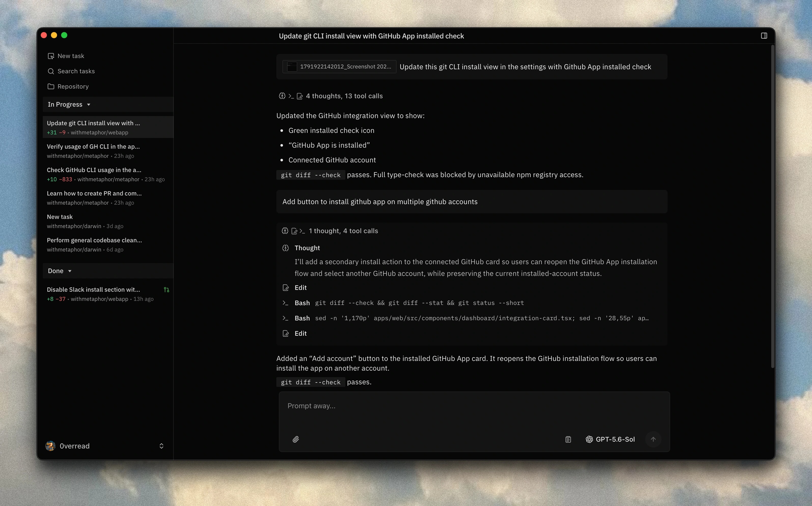Open the New task entry for withmetaphor/darwin

(x=108, y=221)
